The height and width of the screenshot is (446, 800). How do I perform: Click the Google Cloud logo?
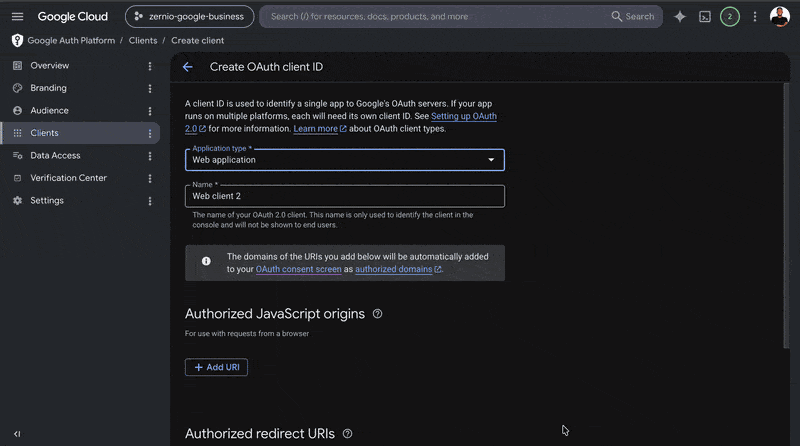[72, 16]
